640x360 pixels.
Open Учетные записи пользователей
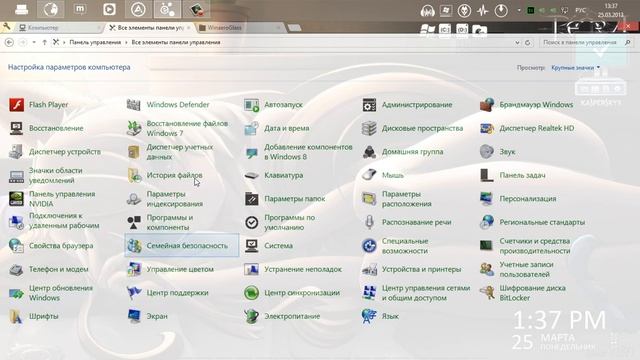(x=526, y=269)
